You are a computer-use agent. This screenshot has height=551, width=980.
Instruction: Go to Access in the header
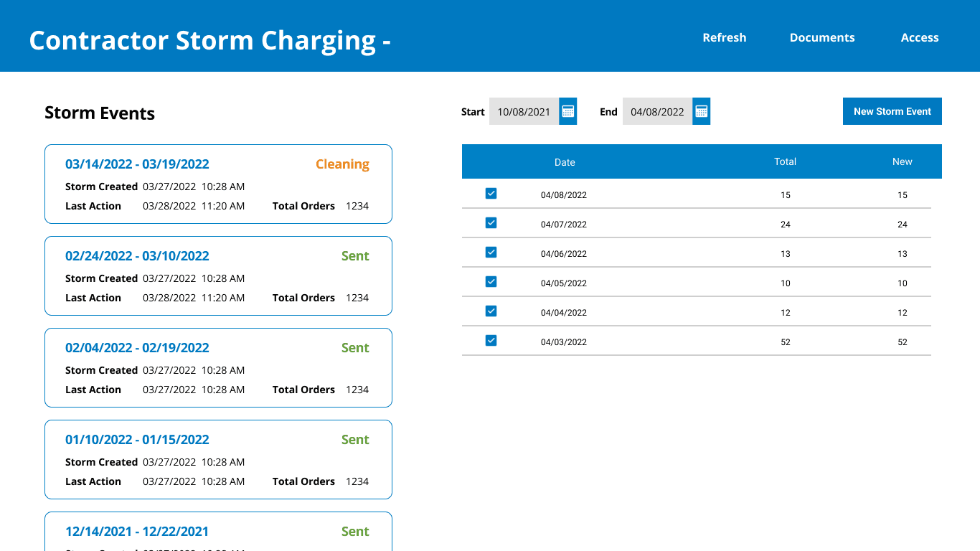920,37
